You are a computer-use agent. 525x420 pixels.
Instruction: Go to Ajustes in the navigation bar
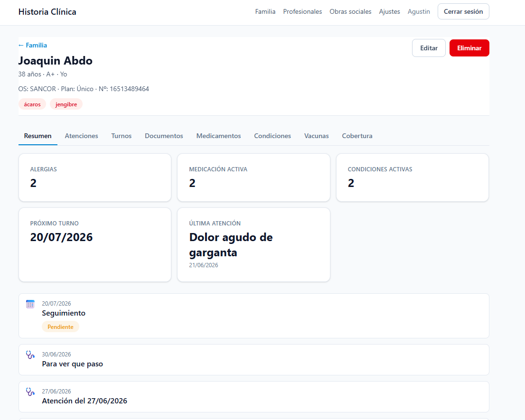tap(389, 11)
